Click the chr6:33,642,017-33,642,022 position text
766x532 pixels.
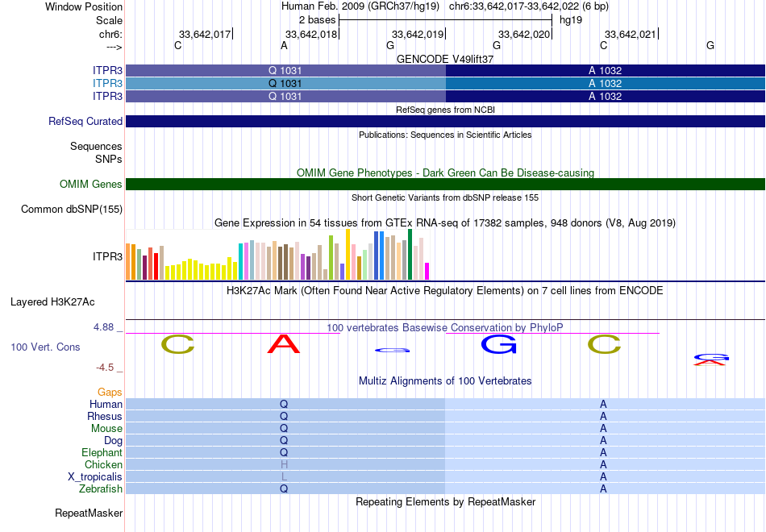[x=529, y=6]
